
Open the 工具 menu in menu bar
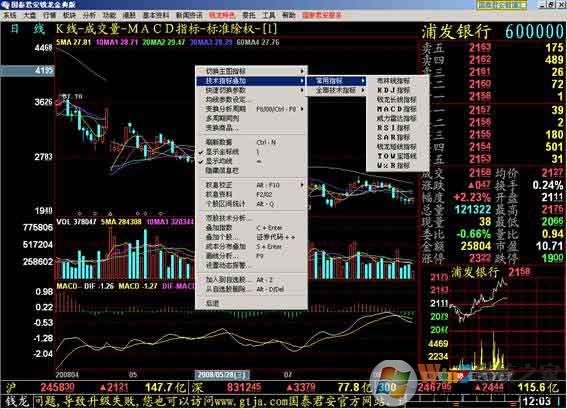tap(269, 16)
